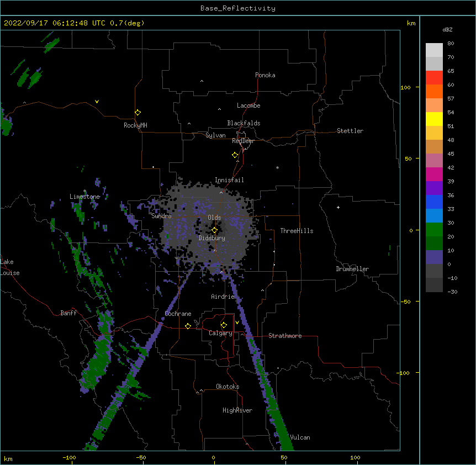476x465 pixels.
Task: Click the RedDeer city label
Action: (243, 141)
